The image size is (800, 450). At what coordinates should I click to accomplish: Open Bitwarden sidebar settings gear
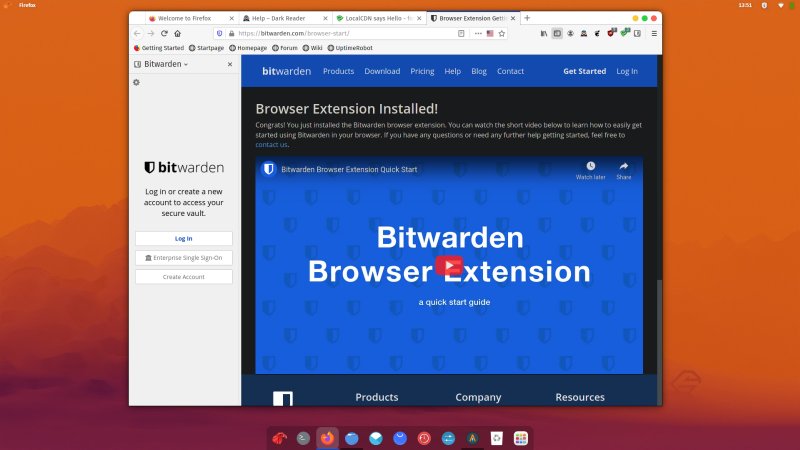tap(136, 82)
